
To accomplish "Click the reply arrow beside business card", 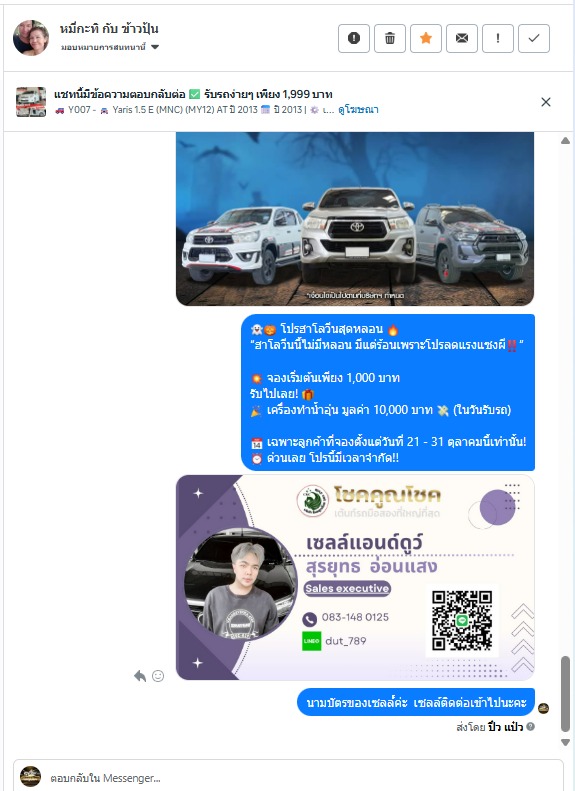I will (x=140, y=675).
